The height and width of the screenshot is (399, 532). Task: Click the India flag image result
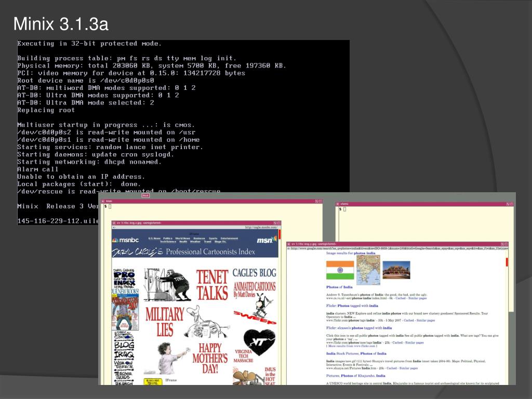pos(340,270)
